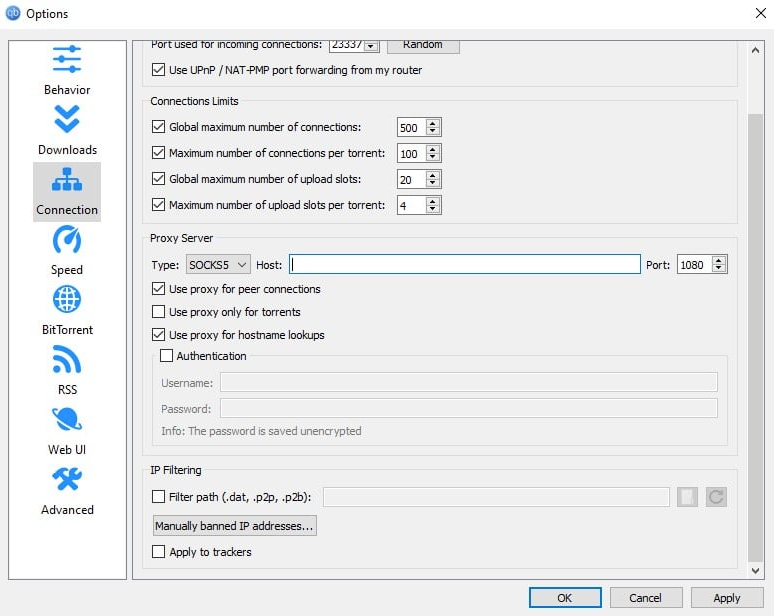Select the Downloads section icon
The height and width of the screenshot is (616, 774).
pos(67,119)
